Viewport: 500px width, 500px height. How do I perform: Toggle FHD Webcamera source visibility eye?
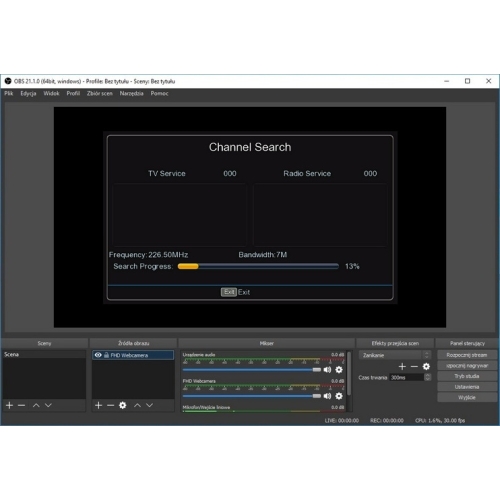[98, 355]
